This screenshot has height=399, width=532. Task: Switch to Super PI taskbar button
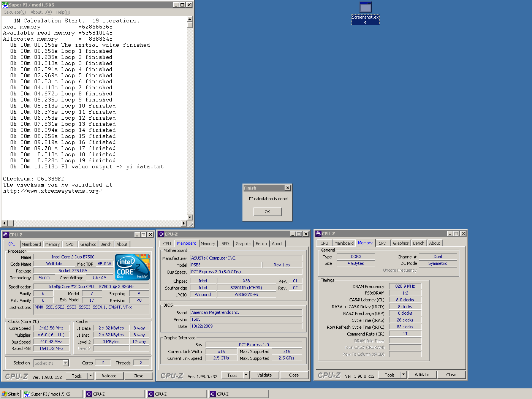tap(52, 394)
